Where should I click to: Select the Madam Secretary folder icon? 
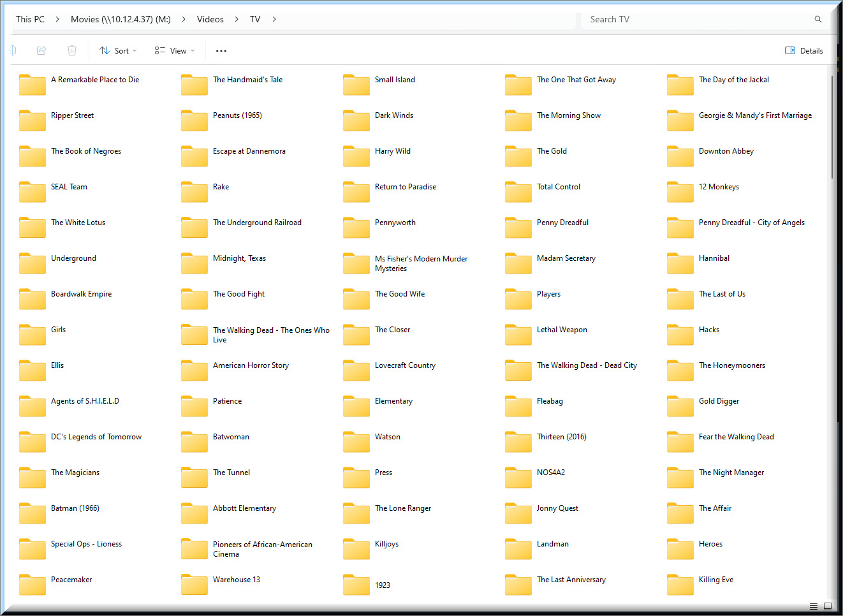tap(518, 263)
